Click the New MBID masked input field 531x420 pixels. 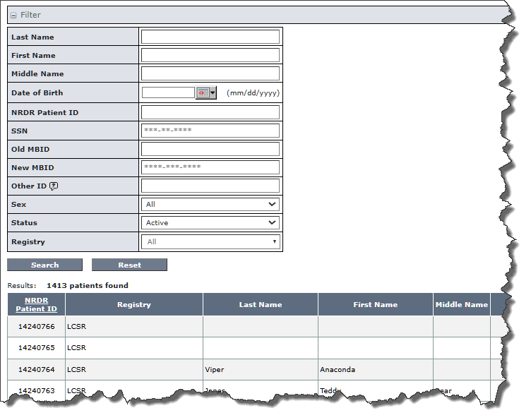(x=210, y=167)
